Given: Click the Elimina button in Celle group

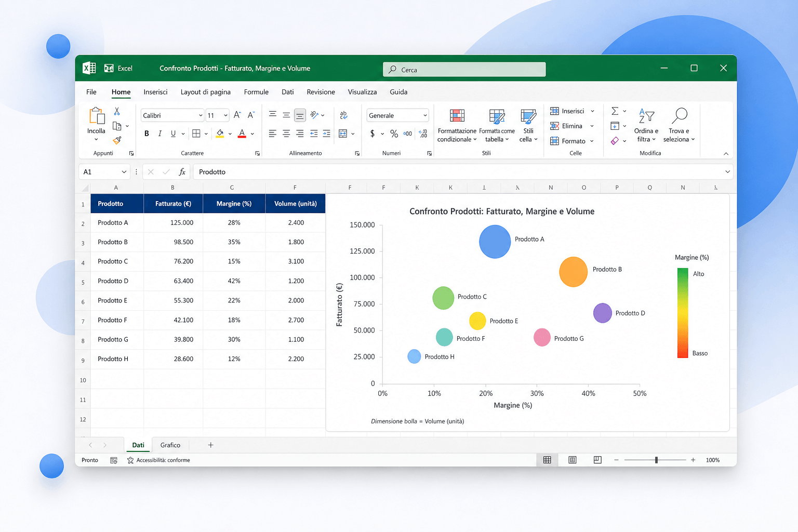Looking at the screenshot, I should 571,126.
